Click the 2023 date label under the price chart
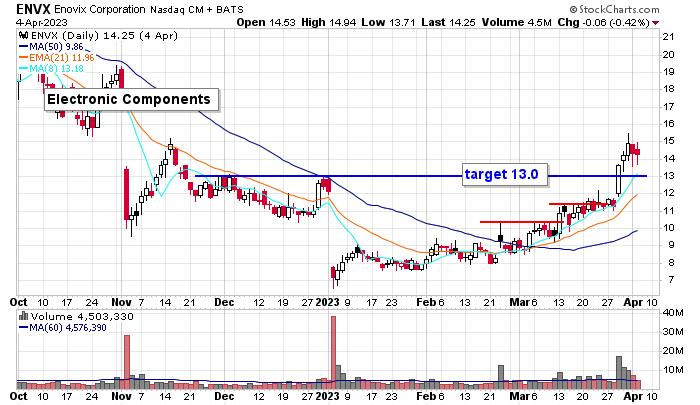The width and height of the screenshot is (700, 405). pyautogui.click(x=327, y=302)
